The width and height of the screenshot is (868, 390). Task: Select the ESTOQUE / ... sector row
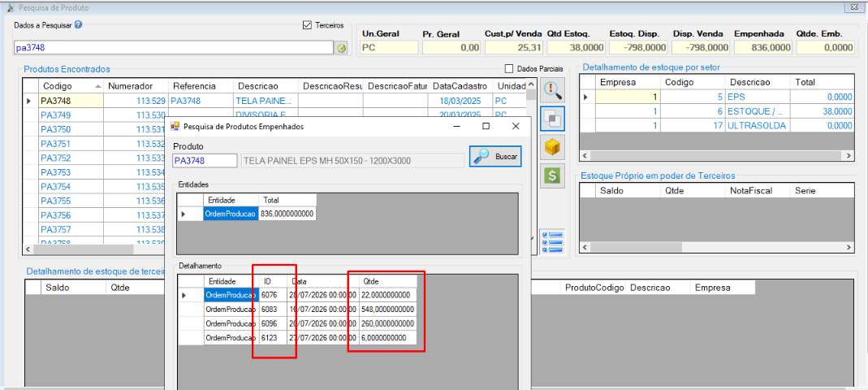click(x=716, y=111)
